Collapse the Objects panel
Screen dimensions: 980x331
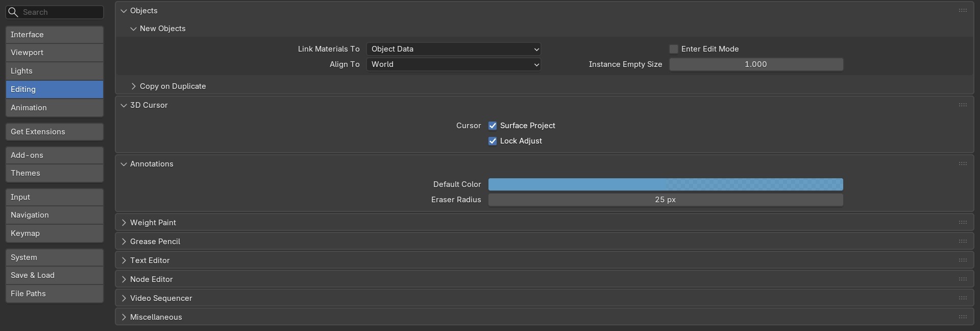tap(124, 11)
